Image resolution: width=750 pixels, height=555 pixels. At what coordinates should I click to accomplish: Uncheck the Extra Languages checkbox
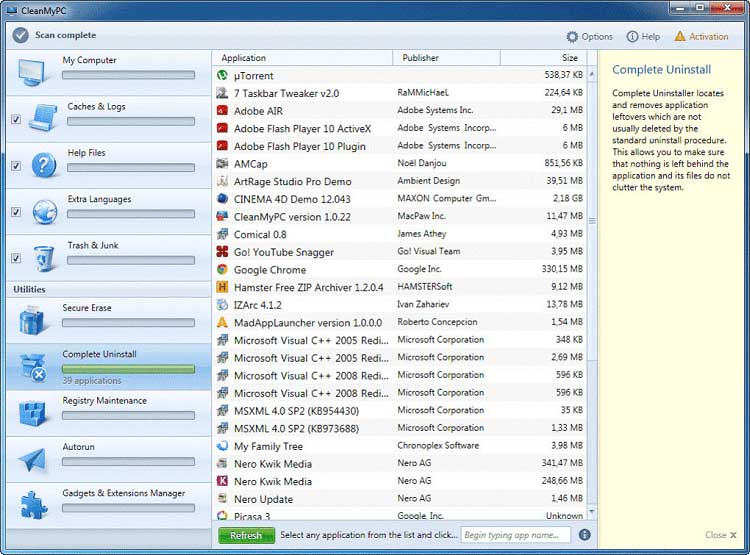16,212
